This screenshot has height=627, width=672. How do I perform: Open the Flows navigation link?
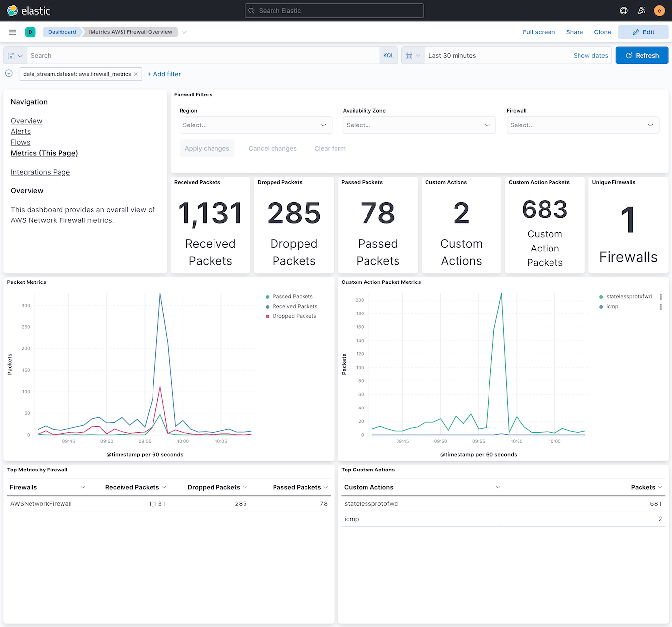(x=20, y=142)
